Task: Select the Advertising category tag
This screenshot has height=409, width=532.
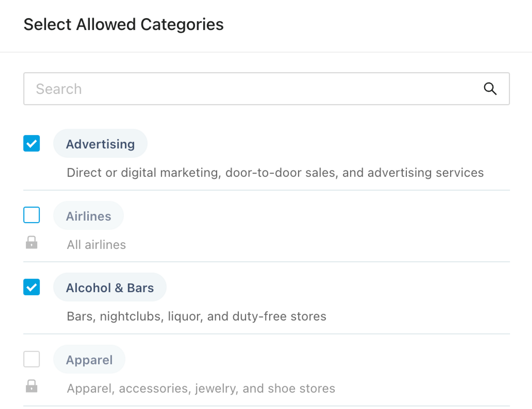Action: pyautogui.click(x=100, y=144)
